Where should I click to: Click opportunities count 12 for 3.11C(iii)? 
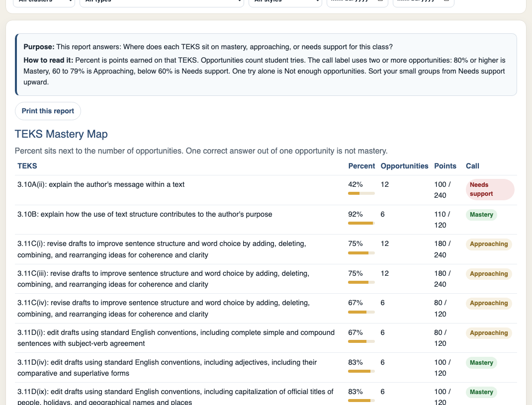point(384,273)
